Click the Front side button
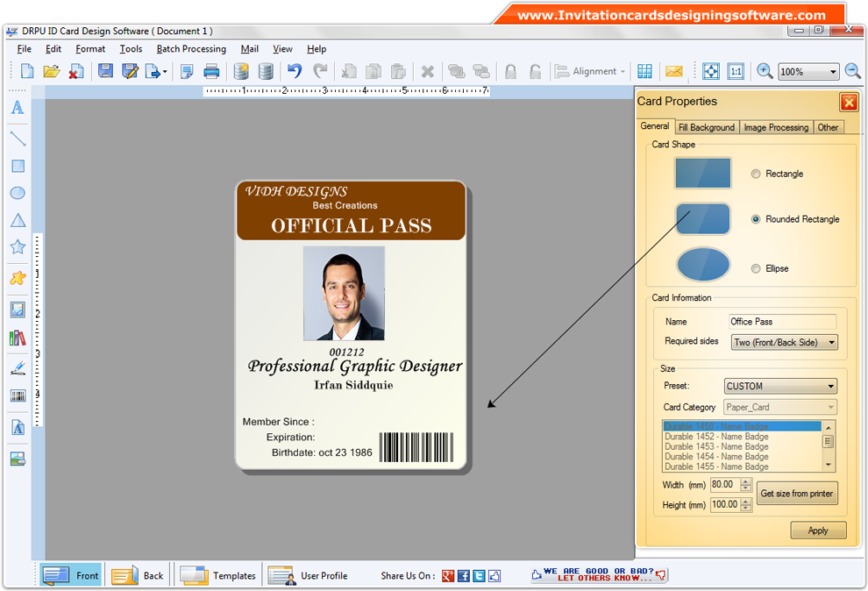868x591 pixels. [x=71, y=575]
